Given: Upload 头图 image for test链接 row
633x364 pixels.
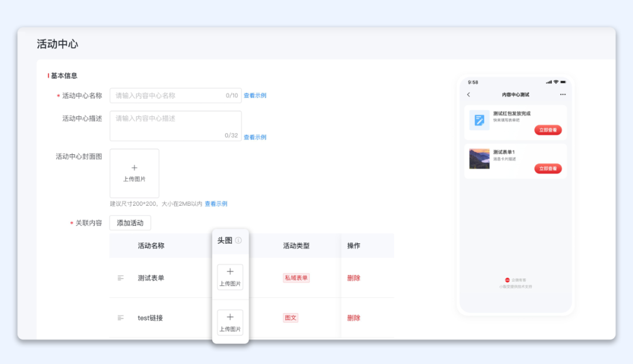Looking at the screenshot, I should tap(230, 322).
